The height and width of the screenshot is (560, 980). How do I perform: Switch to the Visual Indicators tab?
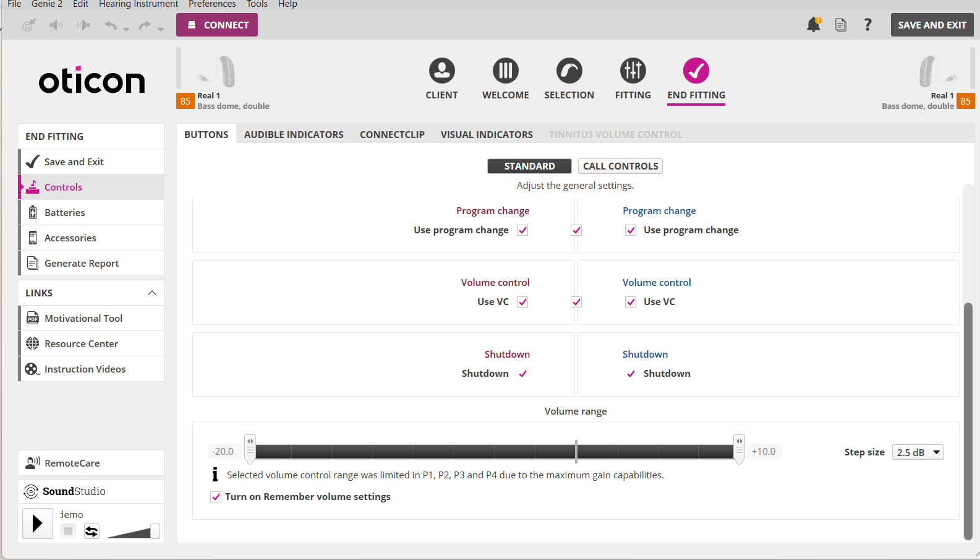[x=487, y=134]
